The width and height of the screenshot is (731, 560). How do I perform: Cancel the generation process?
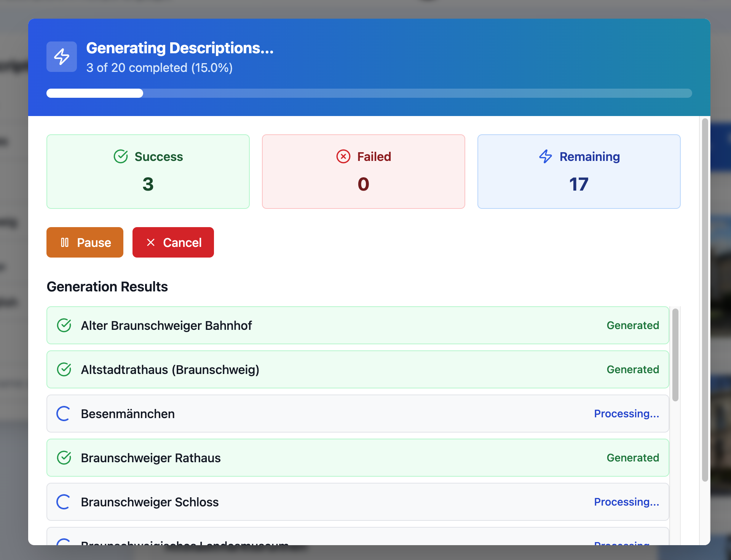[x=173, y=242]
